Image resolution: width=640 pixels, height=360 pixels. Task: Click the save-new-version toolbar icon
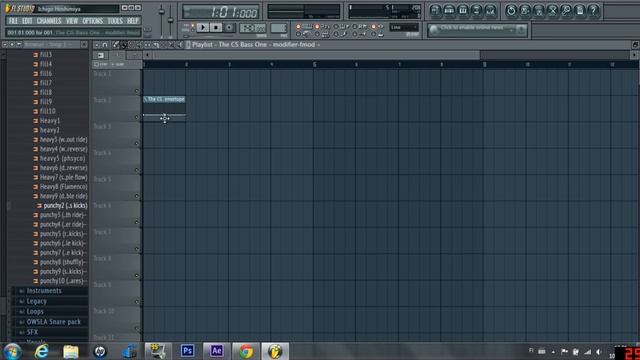click(x=524, y=10)
